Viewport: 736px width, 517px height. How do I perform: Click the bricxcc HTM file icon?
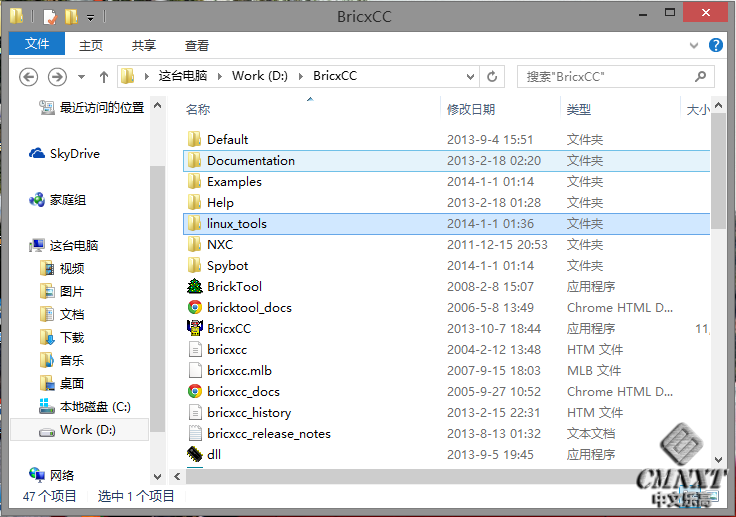pyautogui.click(x=194, y=349)
